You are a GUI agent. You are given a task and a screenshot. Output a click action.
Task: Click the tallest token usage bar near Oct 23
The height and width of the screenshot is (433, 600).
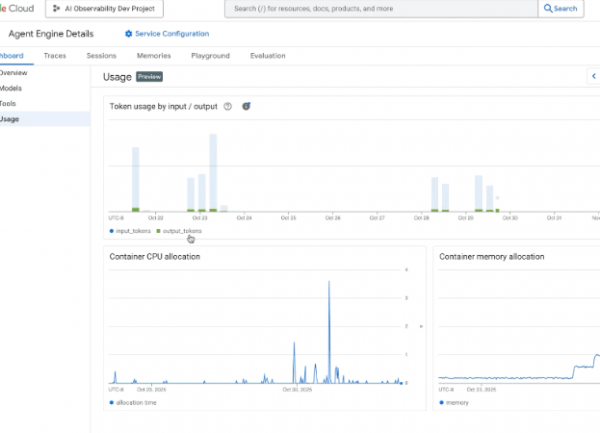[213, 173]
